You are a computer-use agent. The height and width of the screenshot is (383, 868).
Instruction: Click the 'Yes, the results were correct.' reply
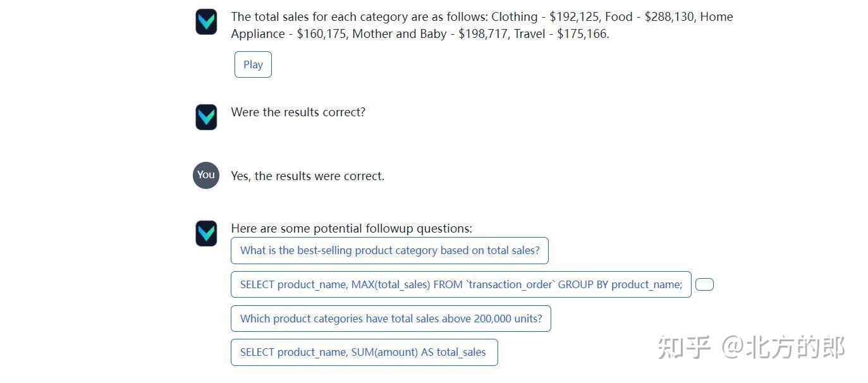click(307, 176)
